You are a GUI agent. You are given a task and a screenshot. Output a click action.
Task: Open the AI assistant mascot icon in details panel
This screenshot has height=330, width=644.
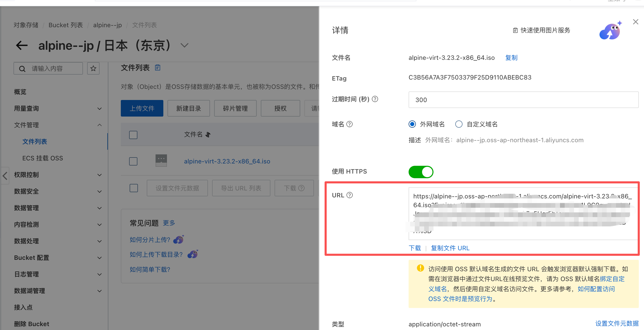[x=610, y=31]
